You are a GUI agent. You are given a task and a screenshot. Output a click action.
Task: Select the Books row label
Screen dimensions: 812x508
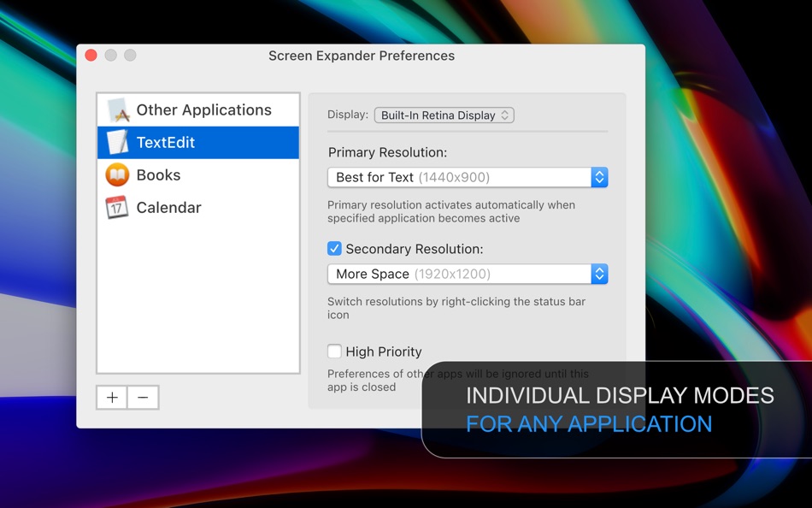pyautogui.click(x=158, y=175)
